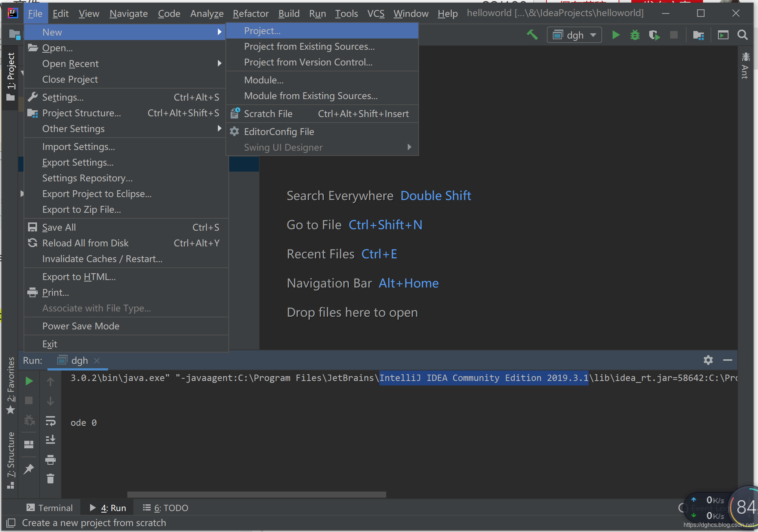Start debugging with the bug icon
This screenshot has height=532, width=758.
635,35
